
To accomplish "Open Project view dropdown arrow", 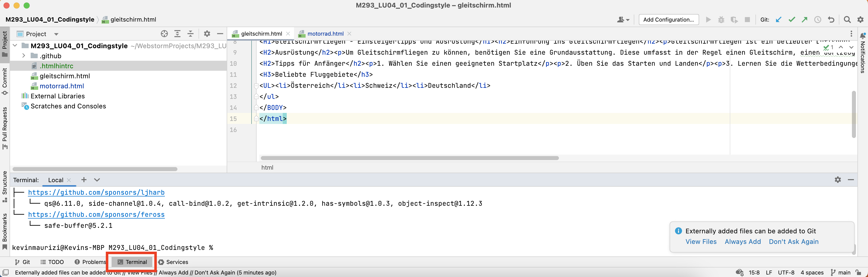I will 56,34.
